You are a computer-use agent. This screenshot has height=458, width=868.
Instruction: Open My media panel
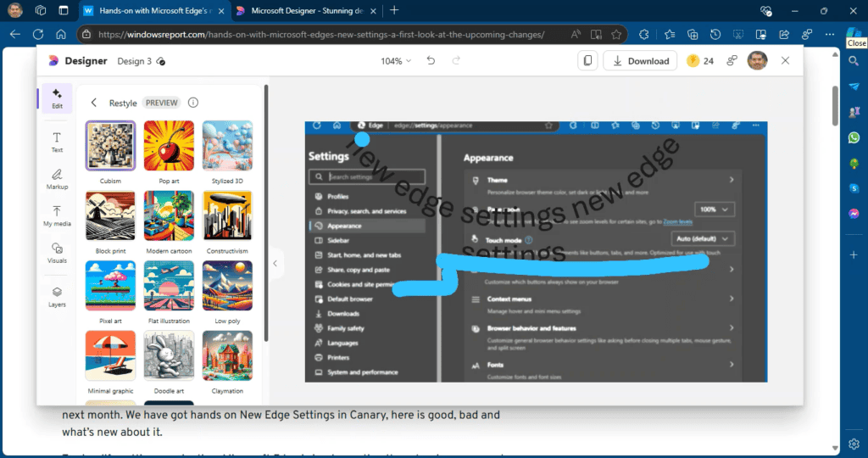pyautogui.click(x=57, y=216)
